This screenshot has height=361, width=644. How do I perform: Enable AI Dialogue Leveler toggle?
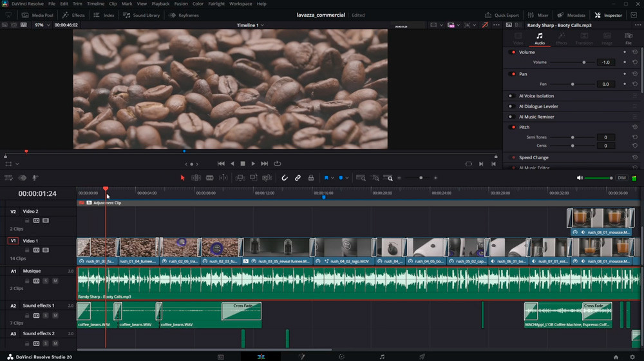pyautogui.click(x=511, y=106)
